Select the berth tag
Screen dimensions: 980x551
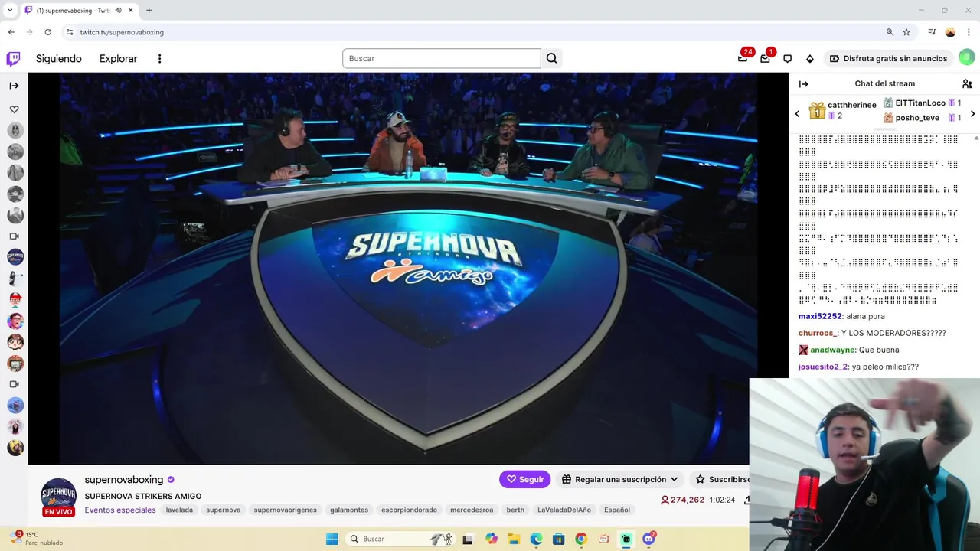pyautogui.click(x=515, y=510)
